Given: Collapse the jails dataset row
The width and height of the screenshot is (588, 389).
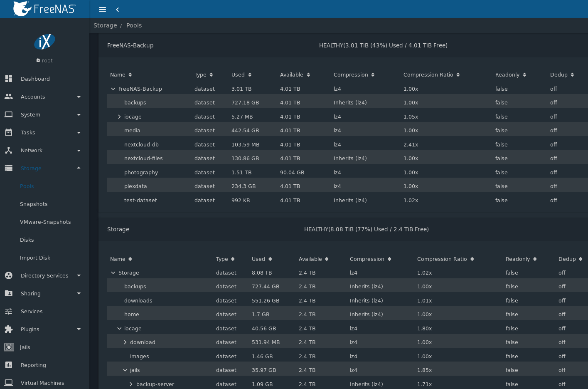Looking at the screenshot, I should (x=125, y=370).
